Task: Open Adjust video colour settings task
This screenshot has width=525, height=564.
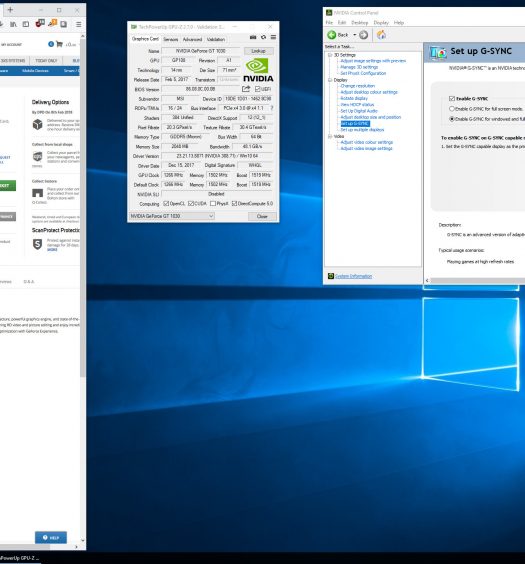Action: pyautogui.click(x=366, y=142)
